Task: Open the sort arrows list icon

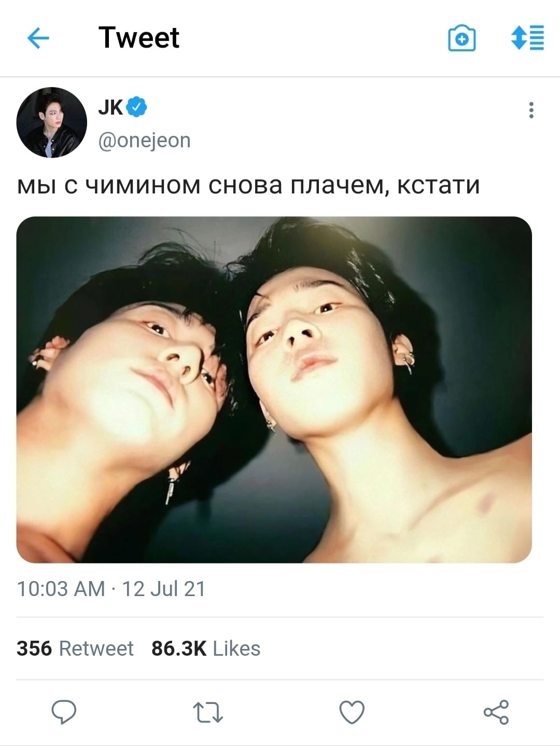Action: pyautogui.click(x=527, y=37)
